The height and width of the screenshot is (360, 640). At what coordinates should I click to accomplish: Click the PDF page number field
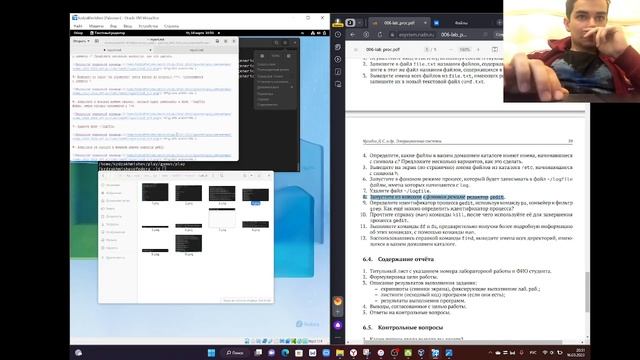coord(427,49)
